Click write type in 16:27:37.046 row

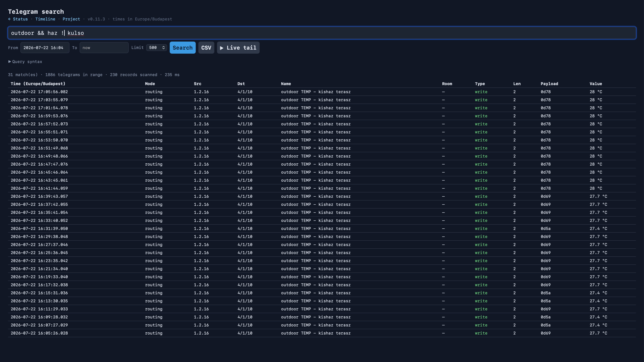coord(481,245)
